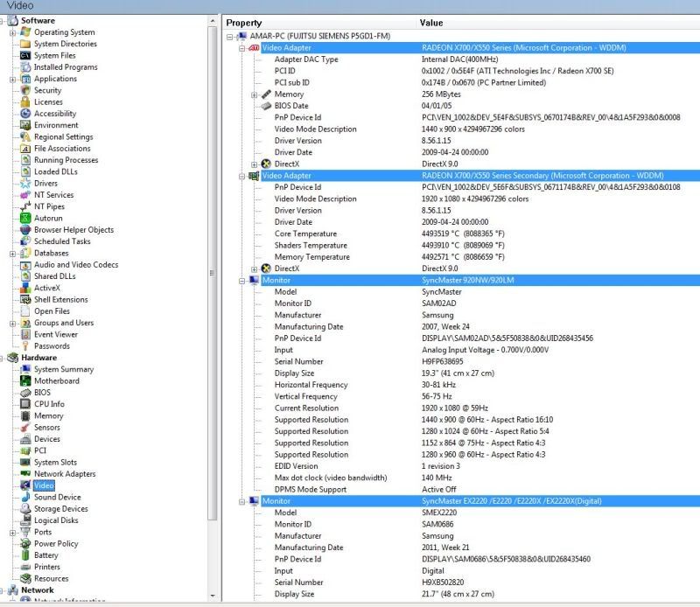Screen dimensions: 700x607
Task: Select the BIOS chip icon
Action: coord(25,393)
